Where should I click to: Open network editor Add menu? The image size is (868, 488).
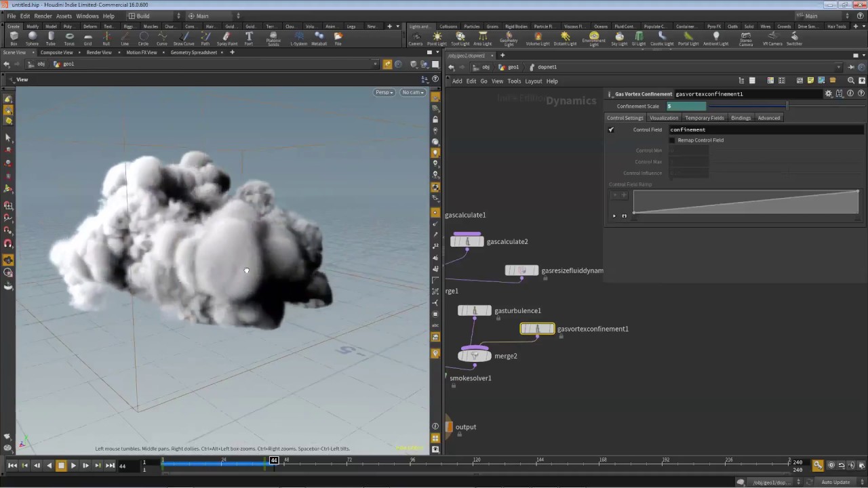point(457,81)
